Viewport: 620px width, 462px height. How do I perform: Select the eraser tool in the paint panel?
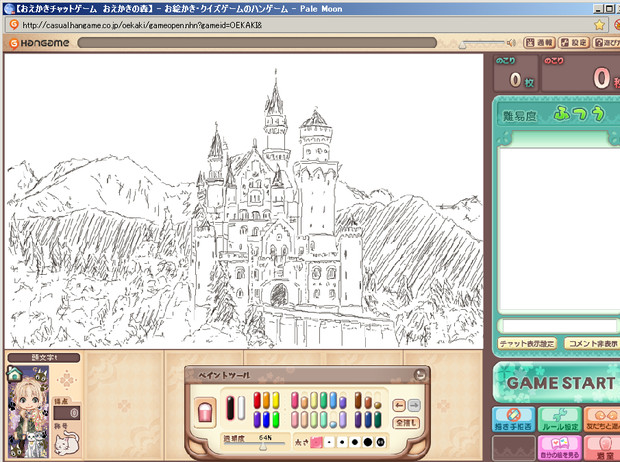[x=205, y=413]
